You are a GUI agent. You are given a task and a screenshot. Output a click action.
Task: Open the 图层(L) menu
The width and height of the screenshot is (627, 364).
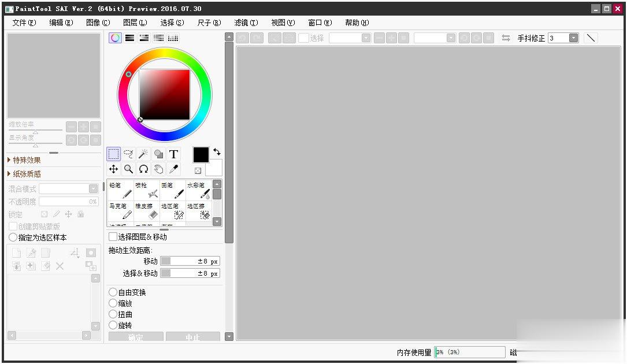point(135,23)
